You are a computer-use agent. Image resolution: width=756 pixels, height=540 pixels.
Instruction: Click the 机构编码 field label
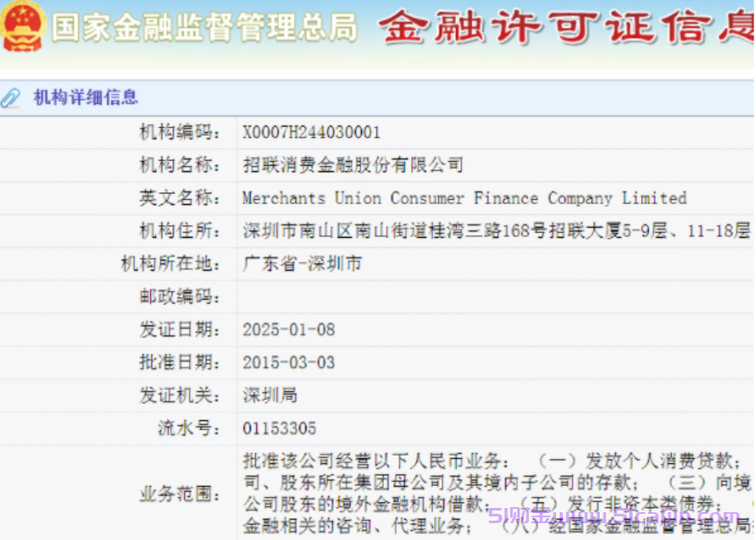[180, 132]
